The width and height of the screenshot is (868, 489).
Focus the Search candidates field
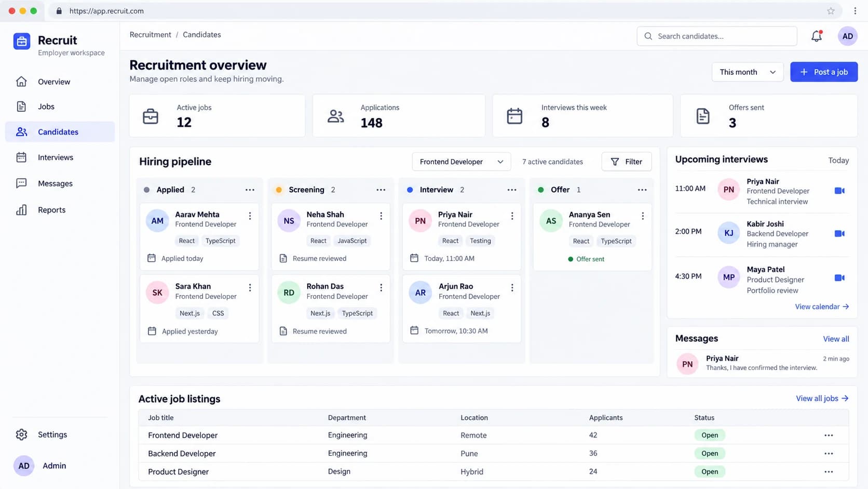pyautogui.click(x=716, y=36)
